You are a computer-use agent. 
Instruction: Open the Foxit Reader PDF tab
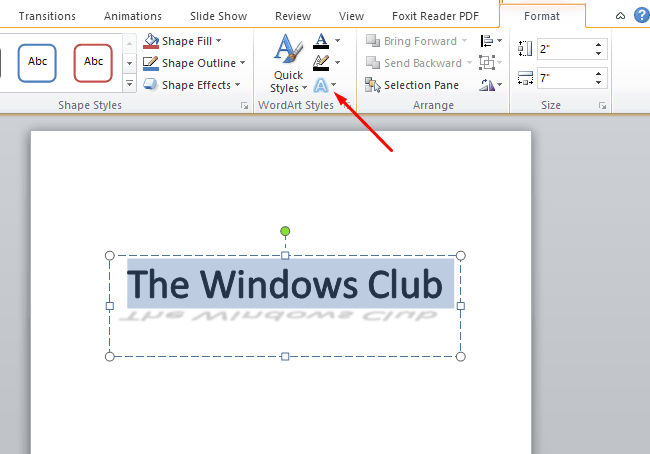[435, 16]
